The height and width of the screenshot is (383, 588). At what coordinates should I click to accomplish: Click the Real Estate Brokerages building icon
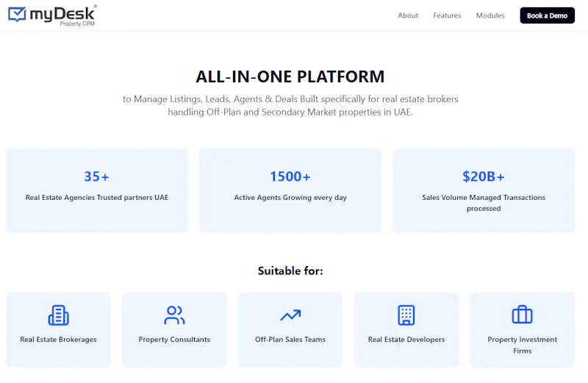(59, 315)
